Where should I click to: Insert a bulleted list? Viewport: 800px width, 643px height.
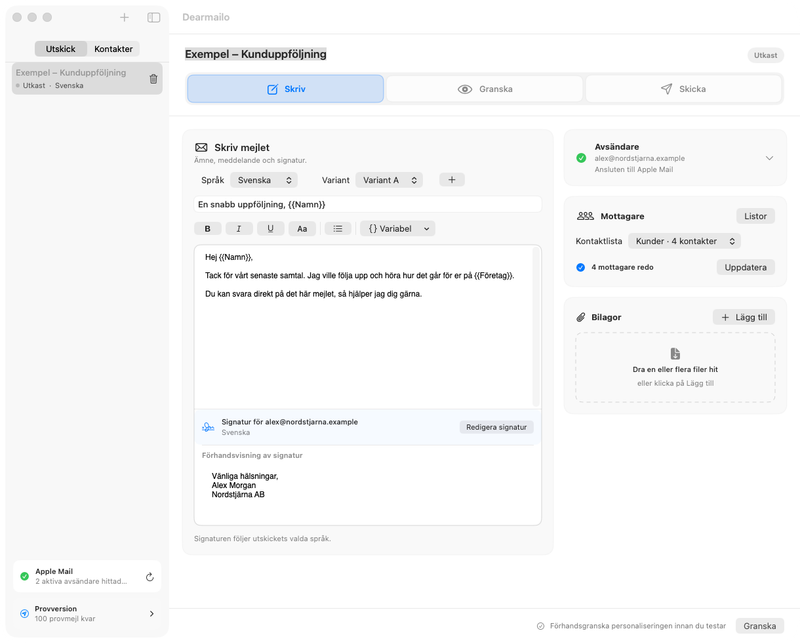pyautogui.click(x=338, y=229)
